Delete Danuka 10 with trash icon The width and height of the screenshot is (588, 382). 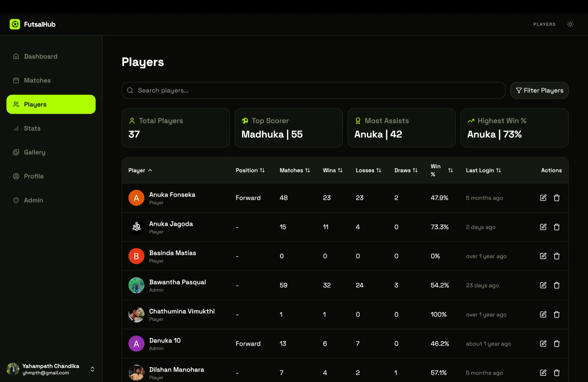point(557,343)
